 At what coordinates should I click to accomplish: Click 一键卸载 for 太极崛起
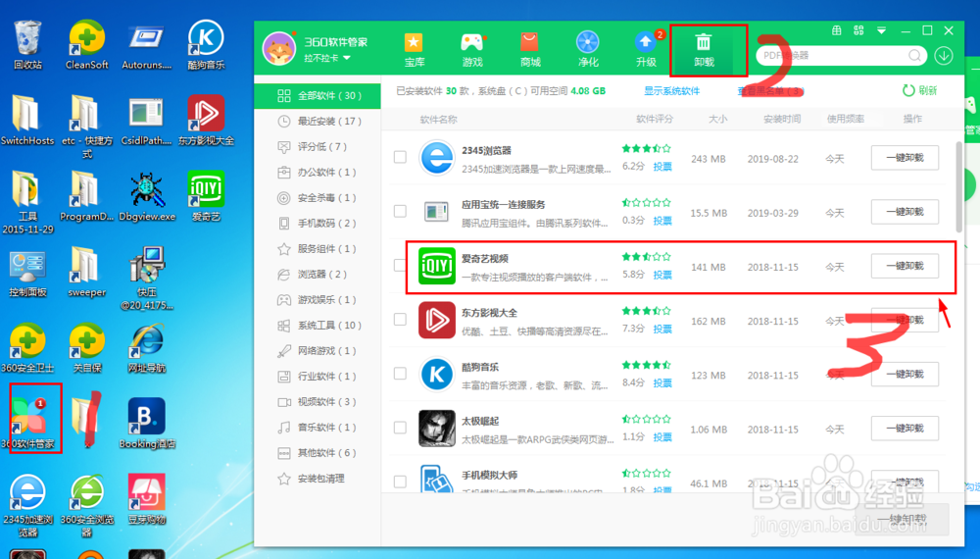(905, 429)
